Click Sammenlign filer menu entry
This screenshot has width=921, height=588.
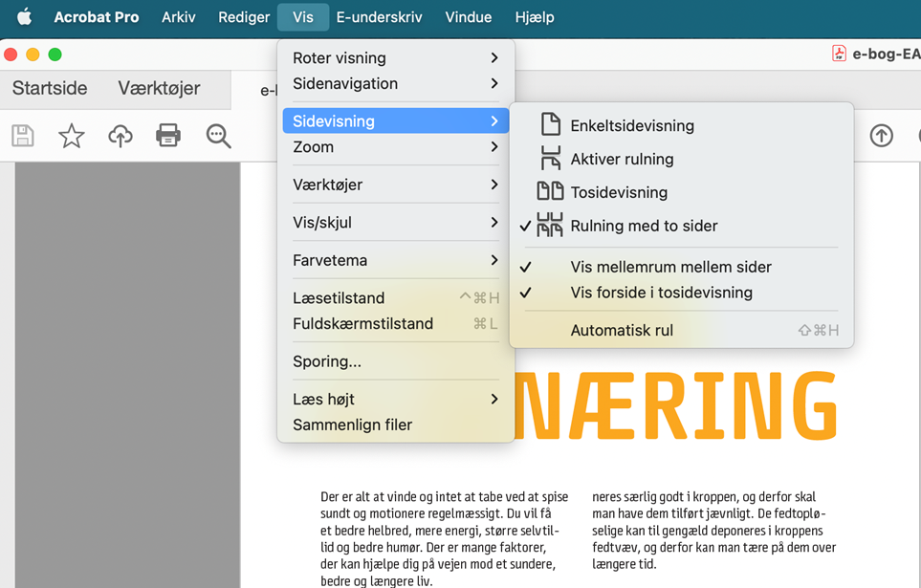coord(352,425)
